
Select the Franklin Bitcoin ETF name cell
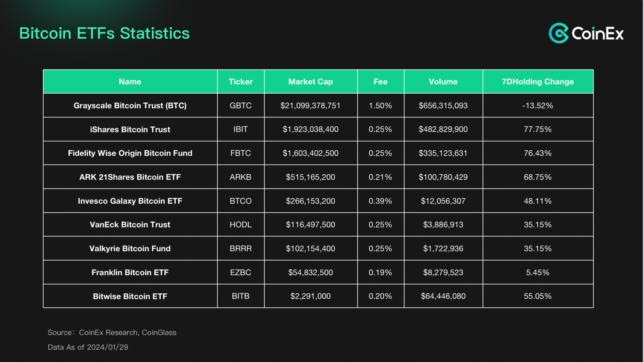(130, 272)
